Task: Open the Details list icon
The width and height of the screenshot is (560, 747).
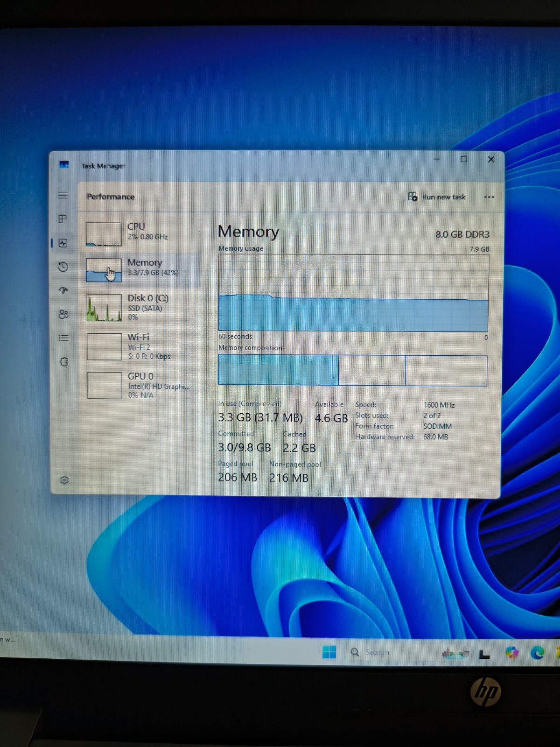Action: (x=63, y=338)
